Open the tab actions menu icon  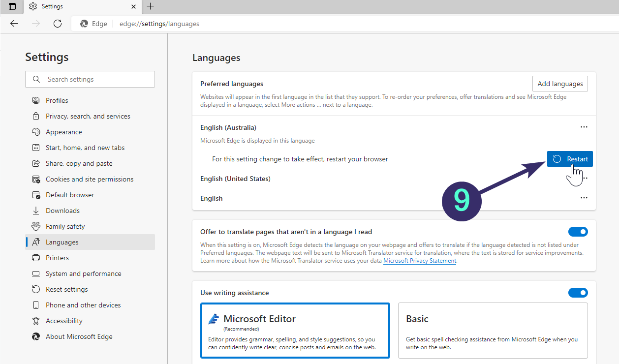(x=12, y=6)
